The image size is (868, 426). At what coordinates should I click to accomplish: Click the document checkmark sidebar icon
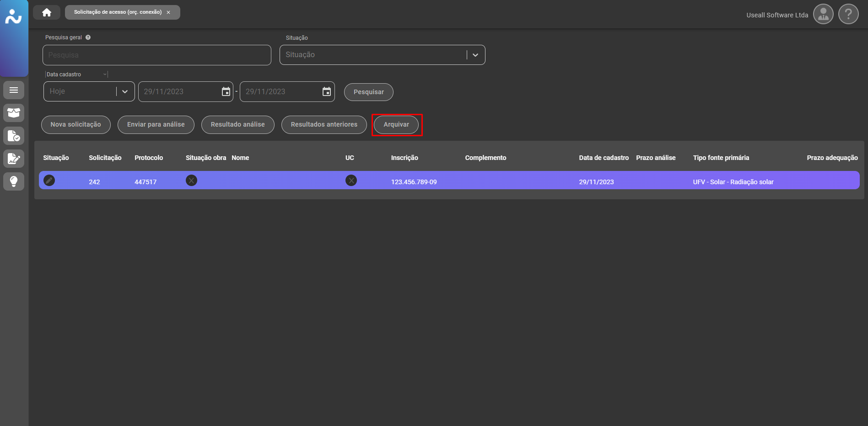[14, 136]
